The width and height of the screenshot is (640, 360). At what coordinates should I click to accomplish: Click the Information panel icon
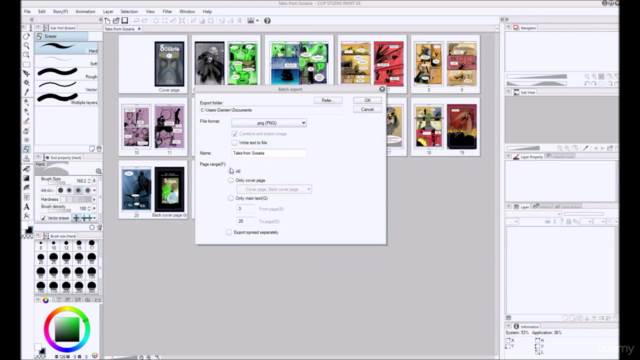pyautogui.click(x=516, y=327)
